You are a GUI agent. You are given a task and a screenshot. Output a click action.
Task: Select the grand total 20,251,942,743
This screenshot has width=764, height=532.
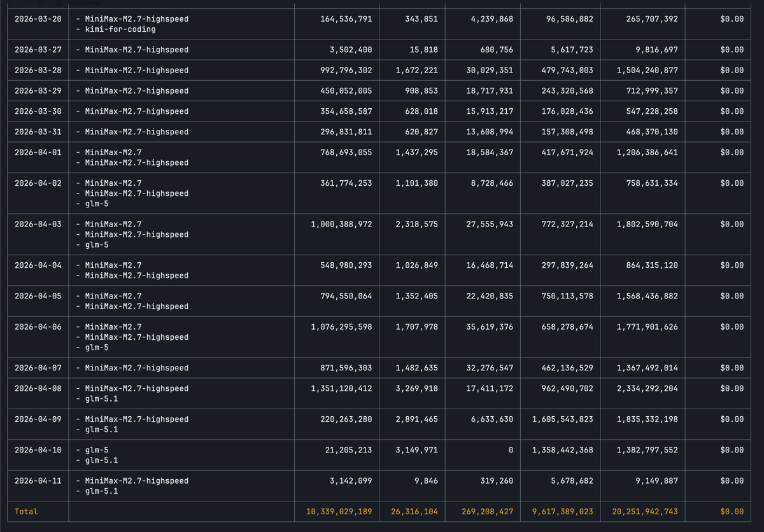(x=645, y=512)
